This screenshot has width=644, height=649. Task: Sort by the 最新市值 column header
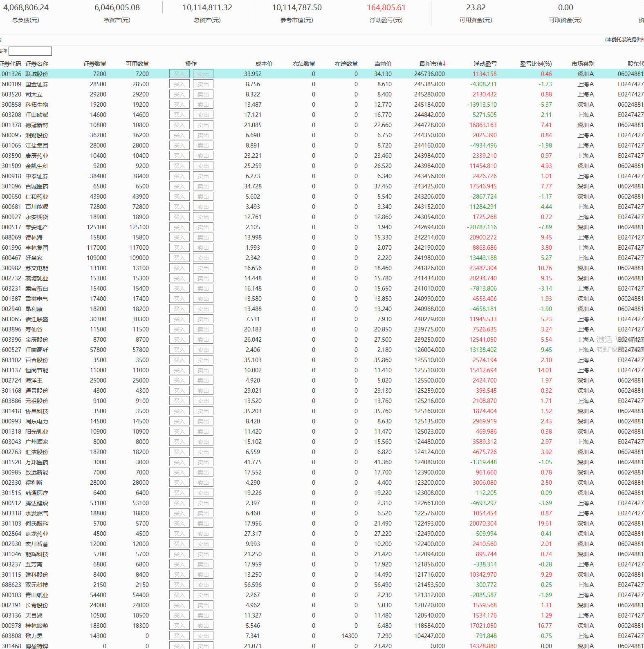coord(431,64)
